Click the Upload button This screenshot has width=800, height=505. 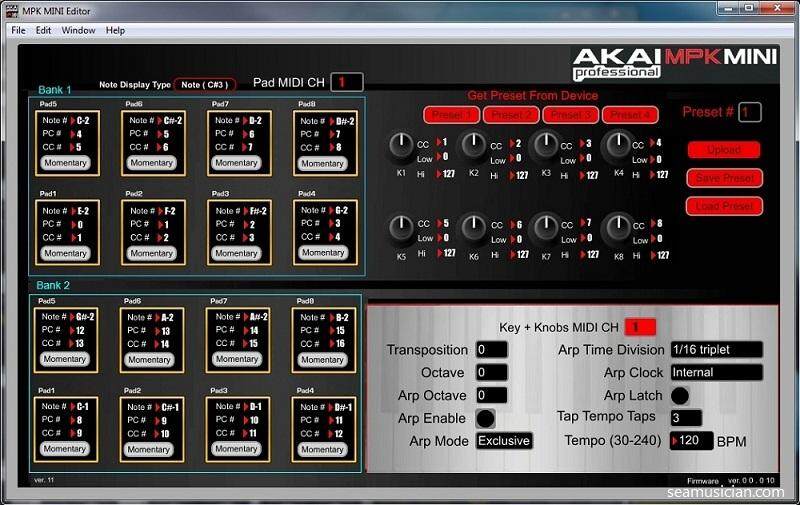click(x=724, y=150)
